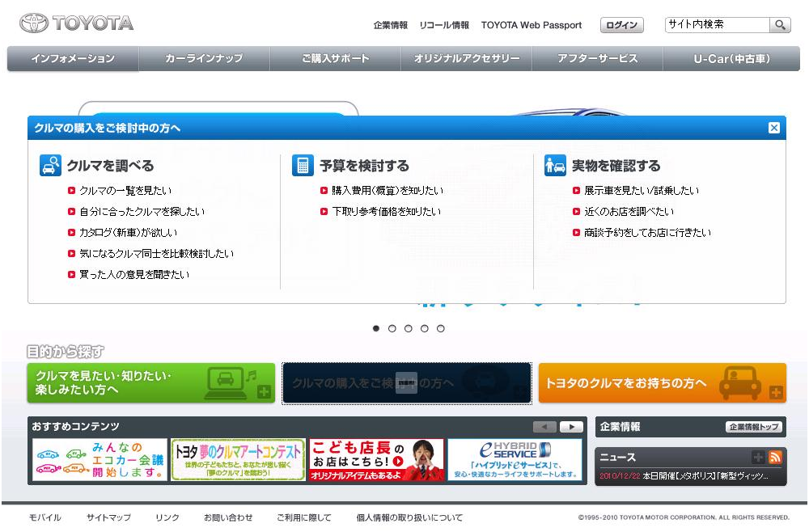Open the モバイル footer link
This screenshot has height=532, width=809.
click(x=44, y=517)
